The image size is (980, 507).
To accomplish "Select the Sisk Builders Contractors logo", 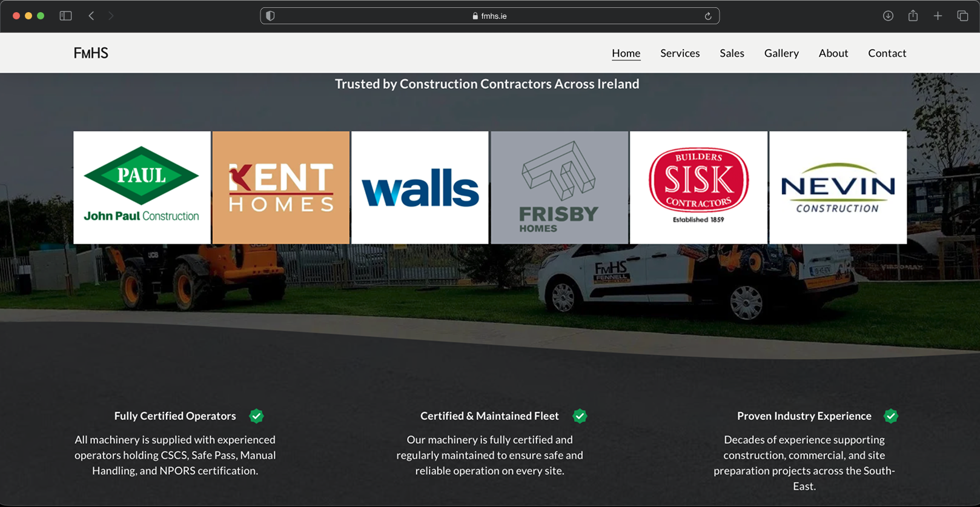I will (x=698, y=188).
